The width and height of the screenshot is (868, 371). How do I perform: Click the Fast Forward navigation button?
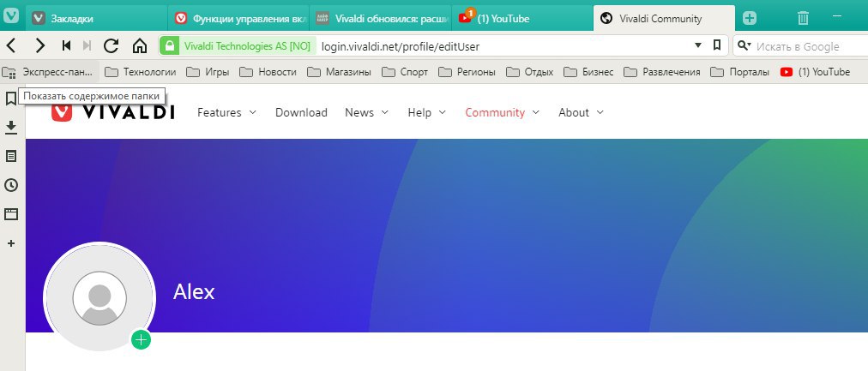(87, 46)
